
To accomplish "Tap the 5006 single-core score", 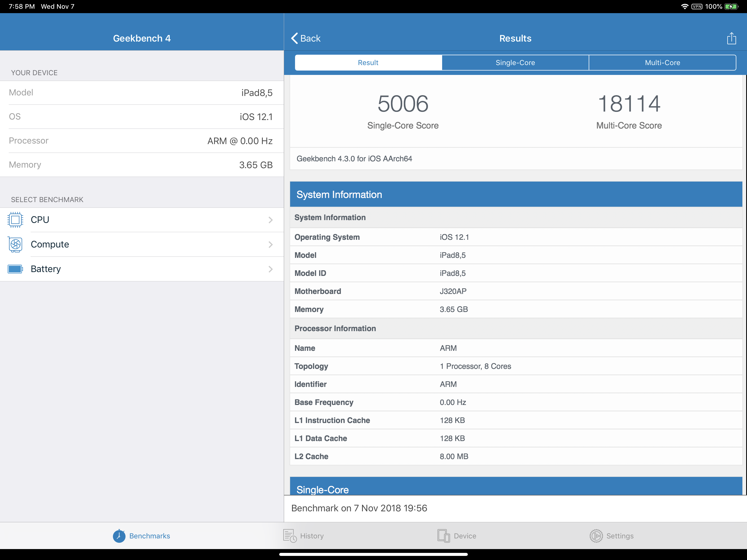I will click(403, 103).
